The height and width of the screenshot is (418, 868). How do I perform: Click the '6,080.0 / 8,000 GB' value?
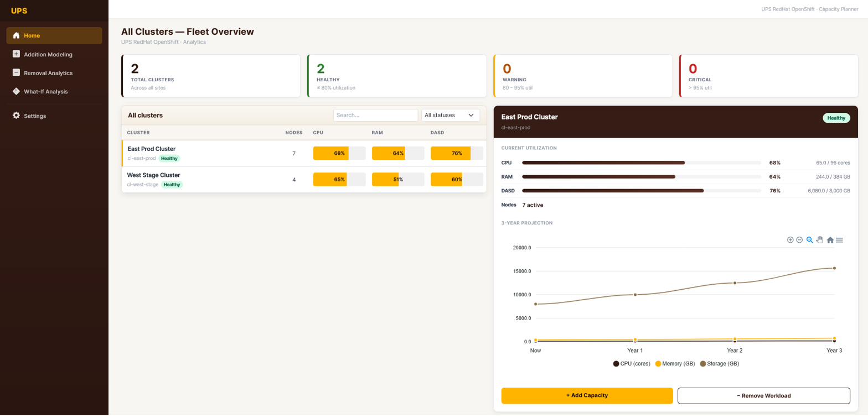(x=829, y=191)
